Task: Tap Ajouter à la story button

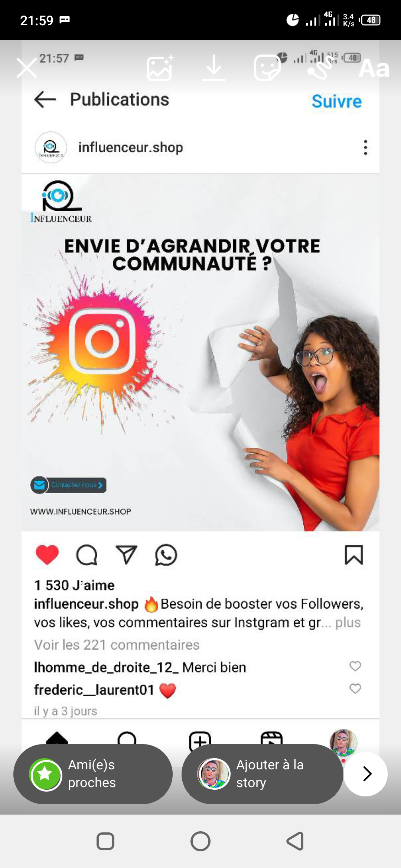Action: pos(262,774)
